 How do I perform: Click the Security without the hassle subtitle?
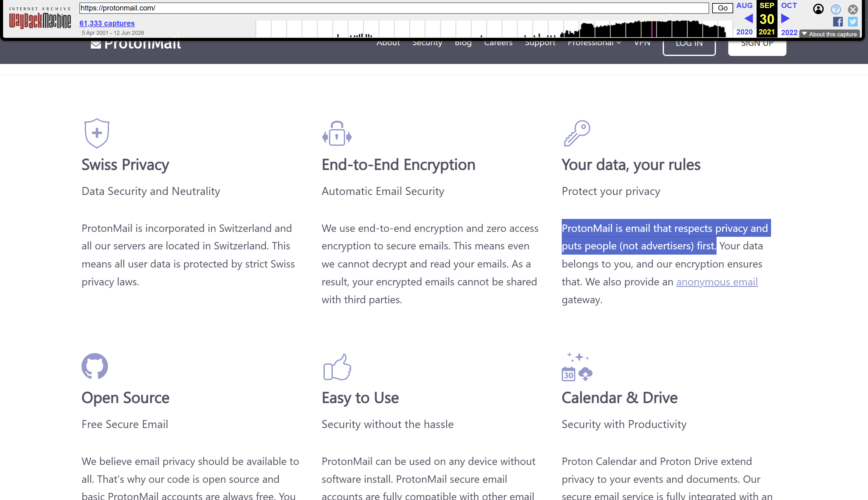tap(388, 424)
